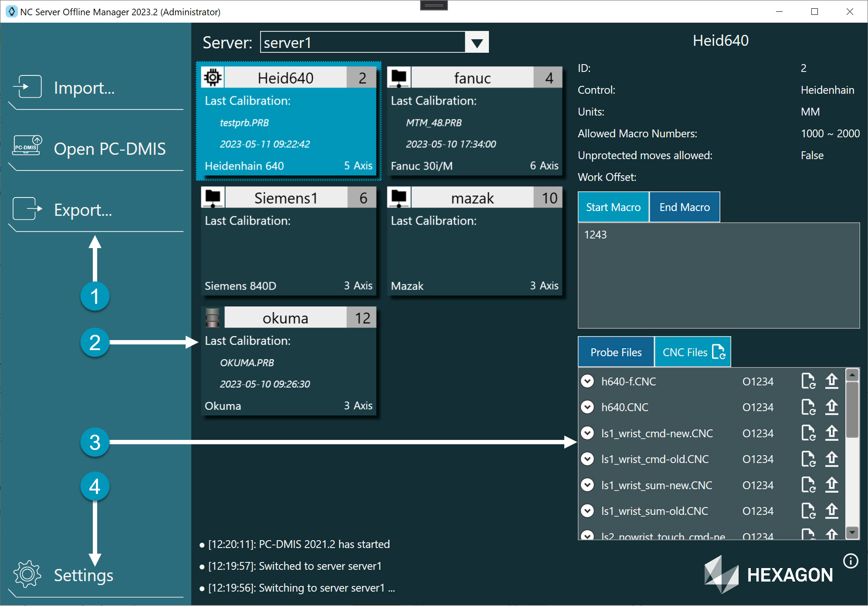Expand ls1_wrist_sum-old.CNC chevron
Viewport: 868px width, 606px height.
[587, 511]
